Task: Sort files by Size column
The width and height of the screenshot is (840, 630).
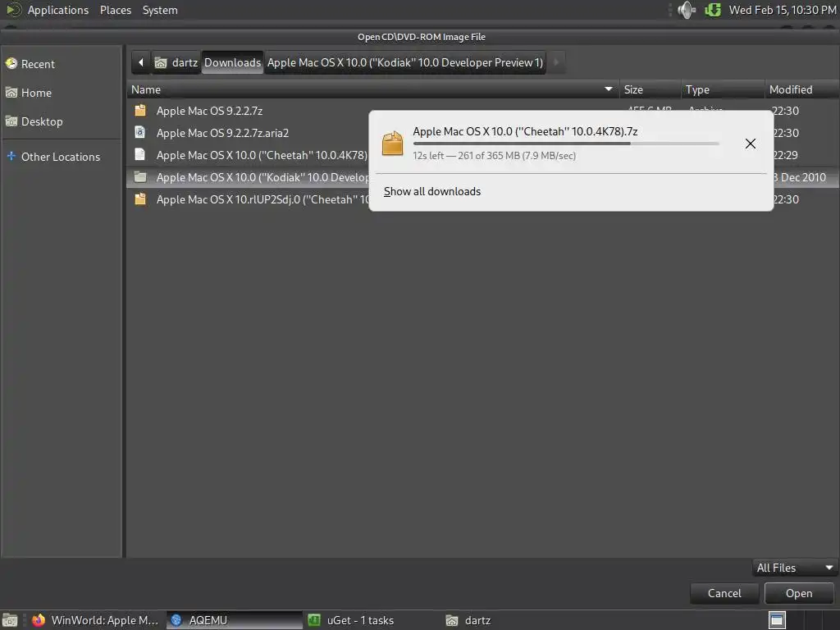Action: (650, 89)
